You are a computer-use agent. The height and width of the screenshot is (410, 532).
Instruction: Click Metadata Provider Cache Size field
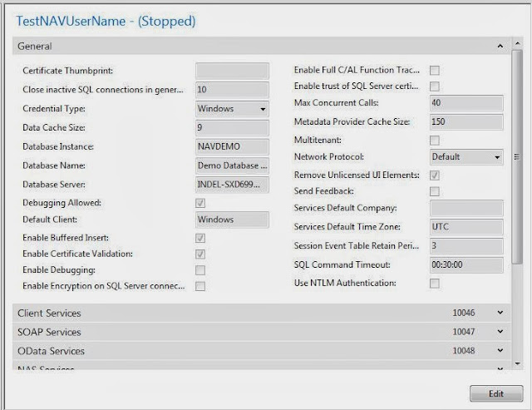[466, 122]
